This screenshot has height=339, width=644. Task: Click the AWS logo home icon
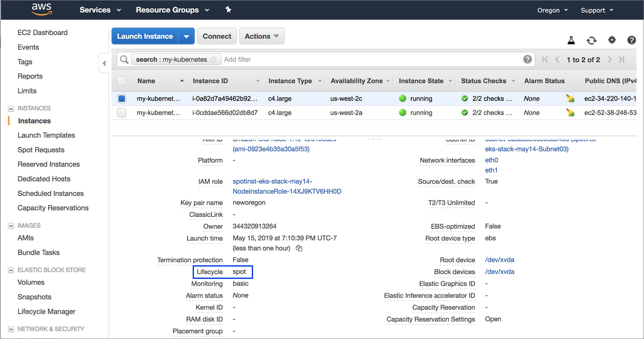[x=42, y=10]
